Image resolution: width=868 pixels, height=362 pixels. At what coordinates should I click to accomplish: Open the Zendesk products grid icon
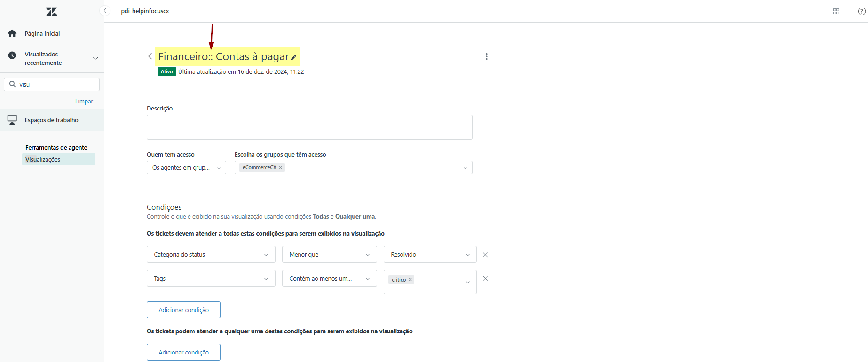[x=836, y=11]
